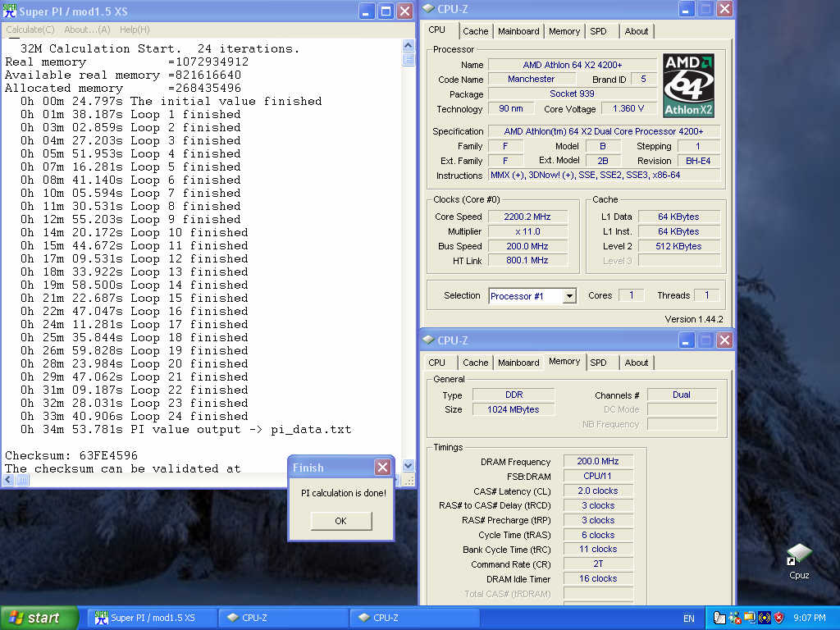This screenshot has width=840, height=630.
Task: Expand the Processor #1 selection dropdown
Action: point(569,295)
